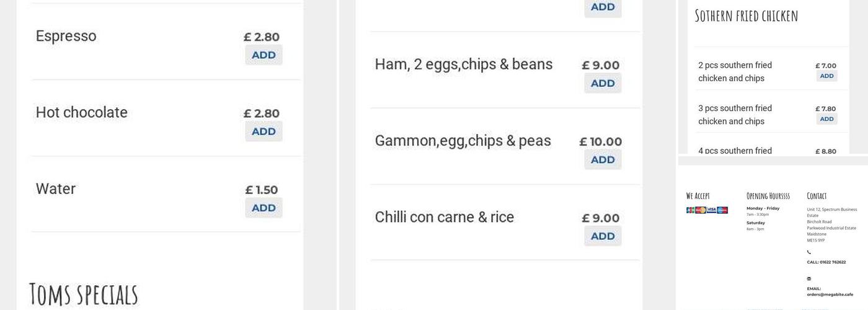The height and width of the screenshot is (310, 868).
Task: Add 2 pcs southern fried chicken and chips
Action: tap(826, 76)
